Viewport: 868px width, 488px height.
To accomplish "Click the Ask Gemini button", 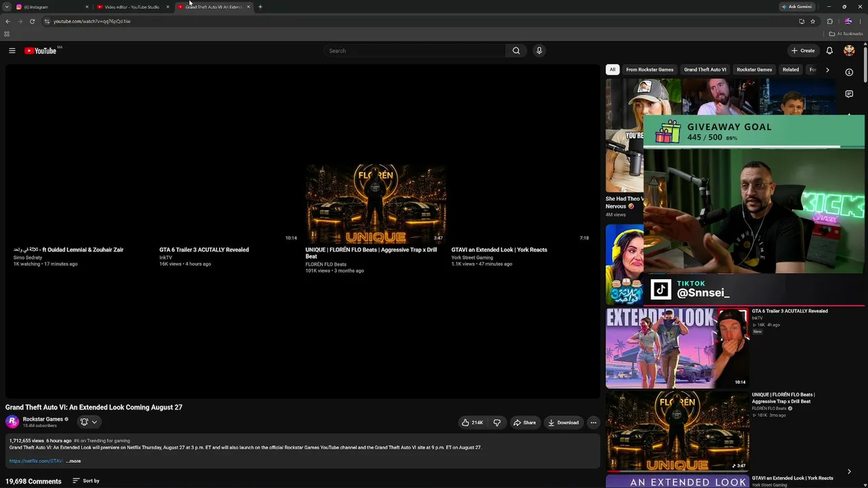I will click(796, 7).
